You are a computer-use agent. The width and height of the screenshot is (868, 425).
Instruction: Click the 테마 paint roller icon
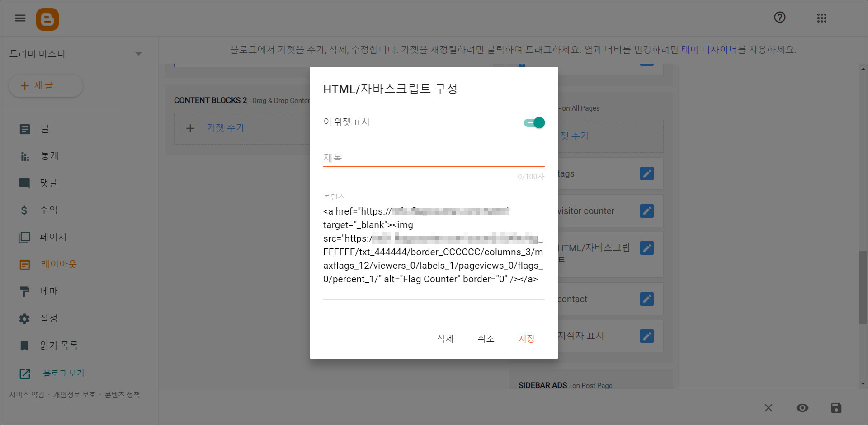[x=25, y=292]
